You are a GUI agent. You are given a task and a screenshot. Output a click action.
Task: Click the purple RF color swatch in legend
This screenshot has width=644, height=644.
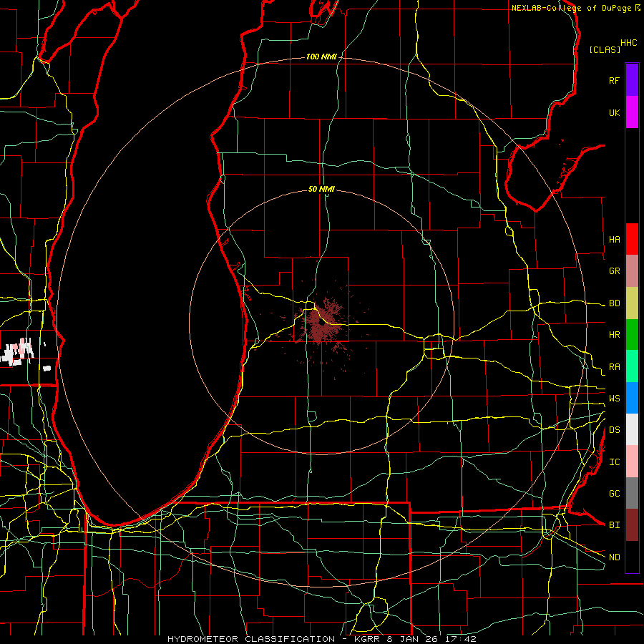[x=632, y=80]
